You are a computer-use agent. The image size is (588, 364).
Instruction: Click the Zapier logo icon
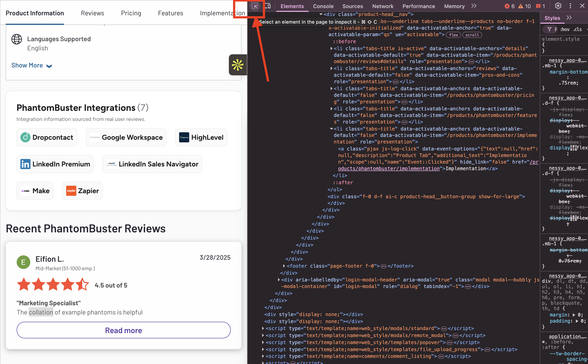[x=71, y=191]
